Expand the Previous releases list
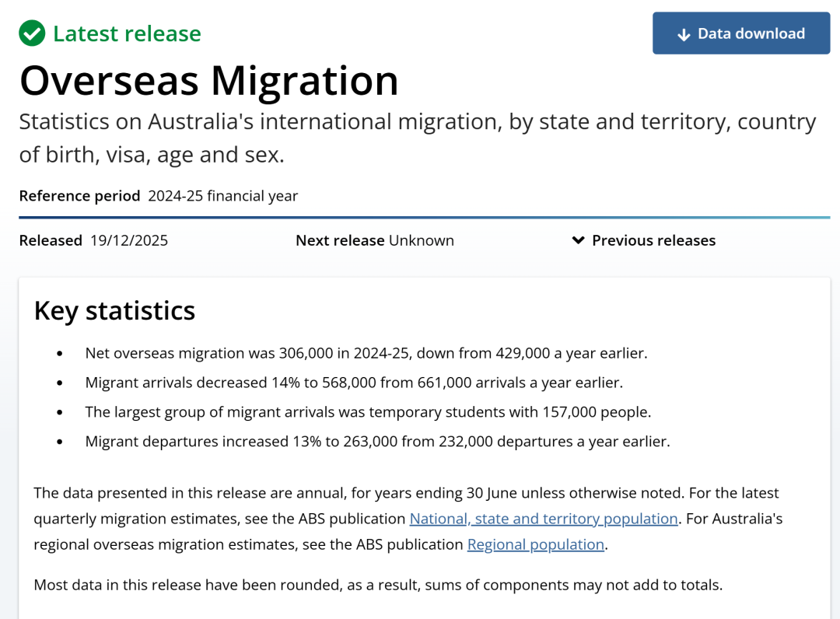The width and height of the screenshot is (840, 619). click(653, 240)
